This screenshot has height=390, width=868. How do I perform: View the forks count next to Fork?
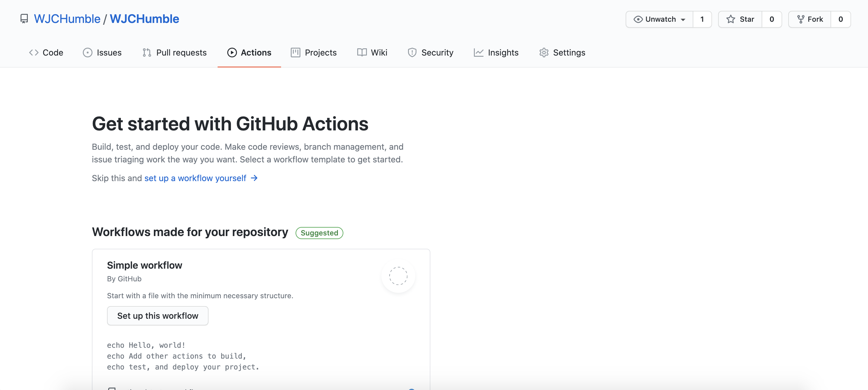pos(841,19)
